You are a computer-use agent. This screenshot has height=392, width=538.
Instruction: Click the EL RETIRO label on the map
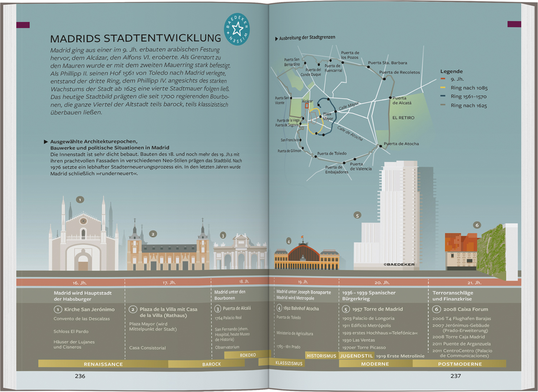(403, 118)
